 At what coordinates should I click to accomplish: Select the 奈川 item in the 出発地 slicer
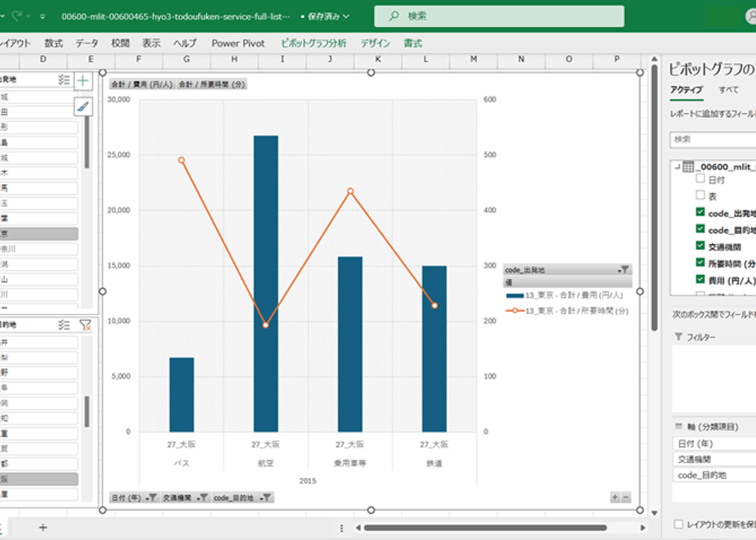[39, 249]
